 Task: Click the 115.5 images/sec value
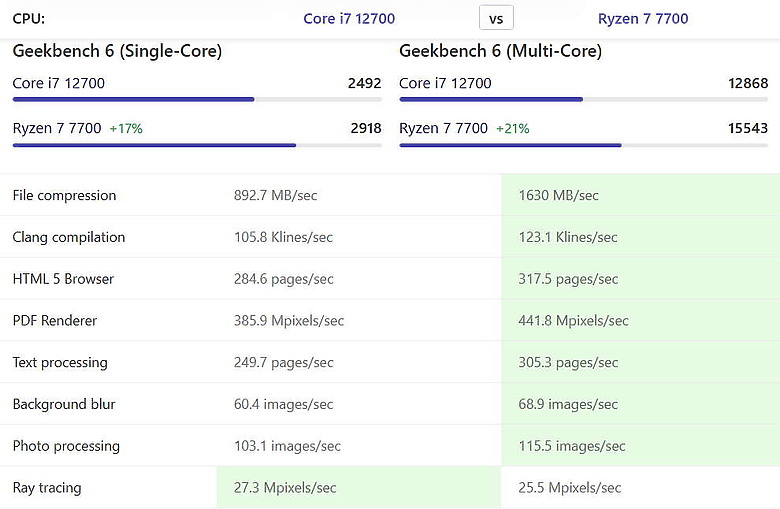pos(572,446)
